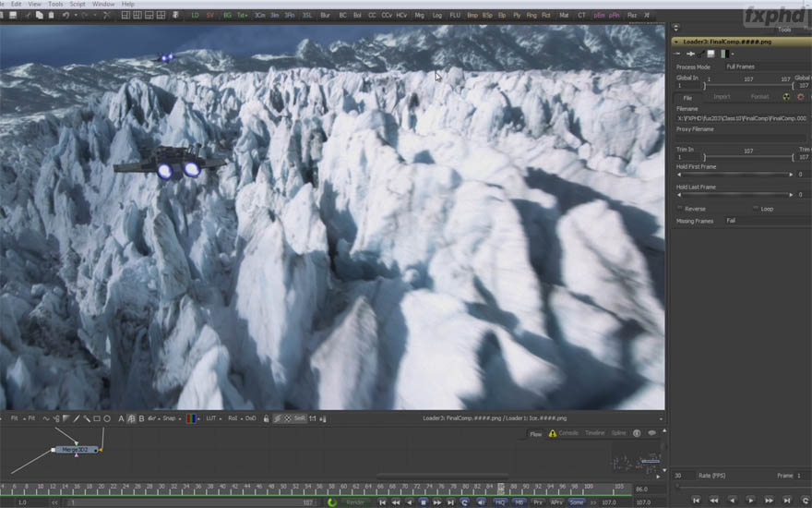Switch to the Format tab in Loader
The width and height of the screenshot is (812, 508).
759,97
